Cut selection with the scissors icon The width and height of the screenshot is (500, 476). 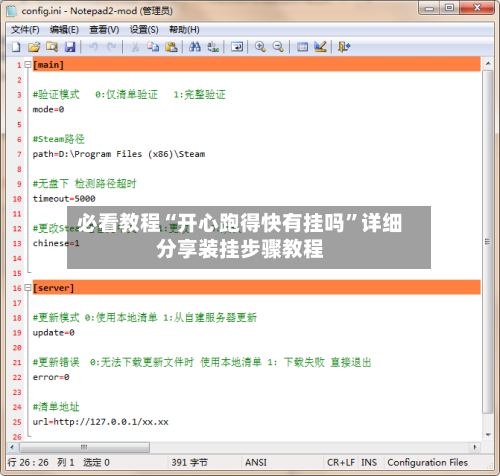135,47
